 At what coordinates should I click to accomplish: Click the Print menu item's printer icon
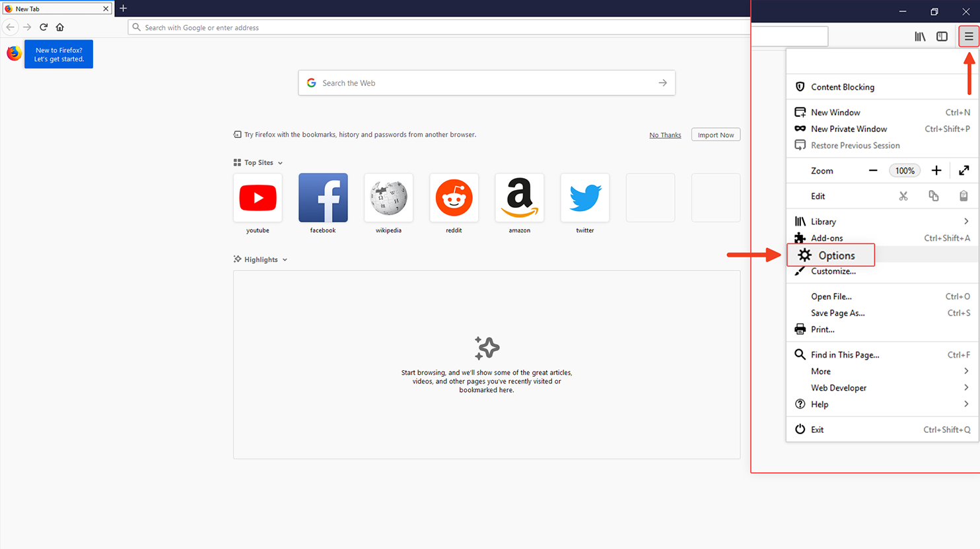click(800, 329)
